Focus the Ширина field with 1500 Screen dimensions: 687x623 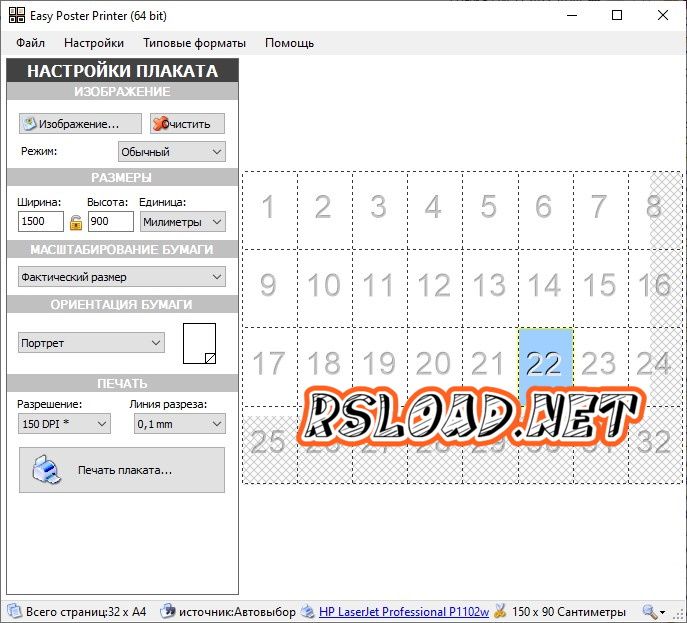[41, 221]
